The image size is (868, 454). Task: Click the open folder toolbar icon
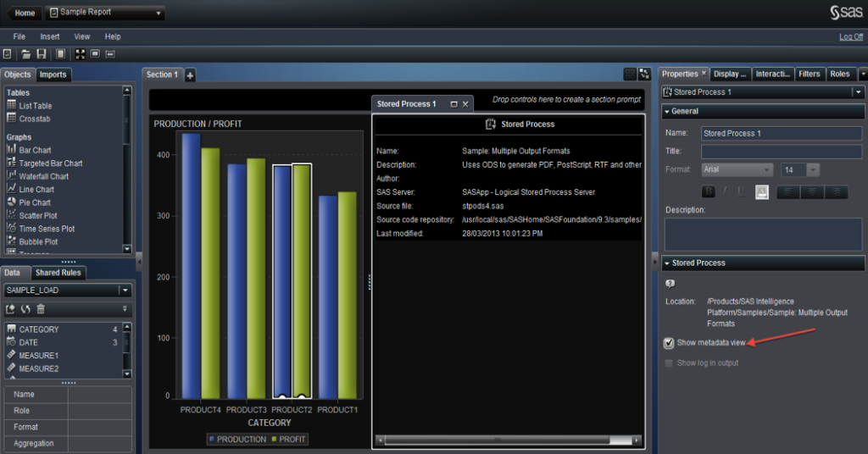point(26,54)
